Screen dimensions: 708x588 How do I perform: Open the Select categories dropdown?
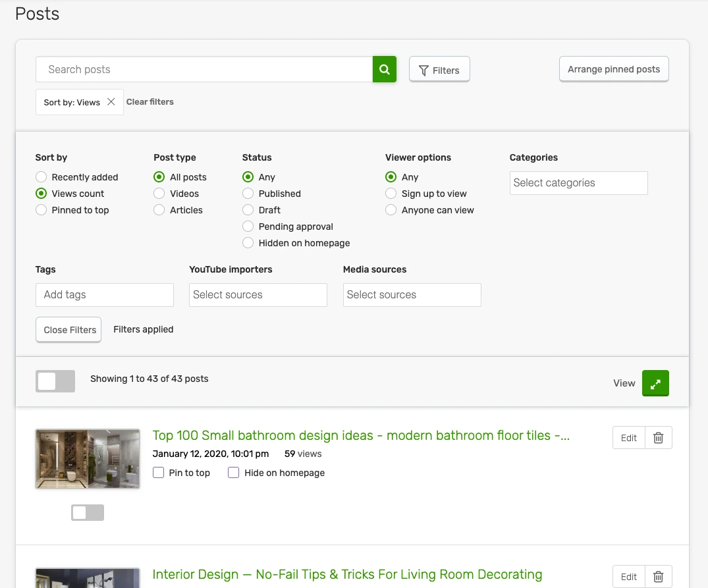[x=578, y=183]
